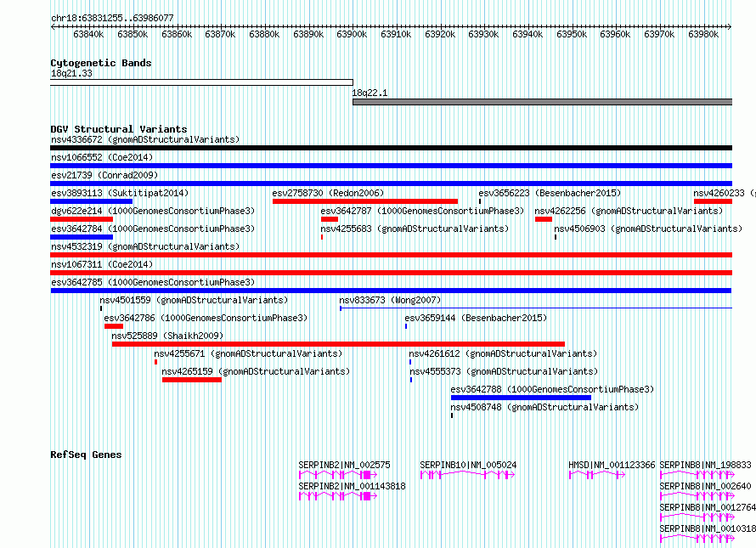
Task: Open esv3642784 blue variant bar
Action: click(x=82, y=237)
